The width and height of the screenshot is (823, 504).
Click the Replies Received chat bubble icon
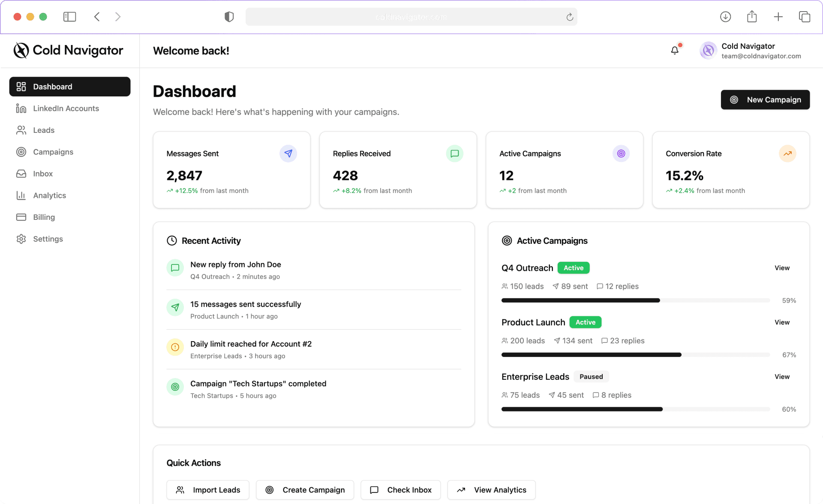coord(454,153)
